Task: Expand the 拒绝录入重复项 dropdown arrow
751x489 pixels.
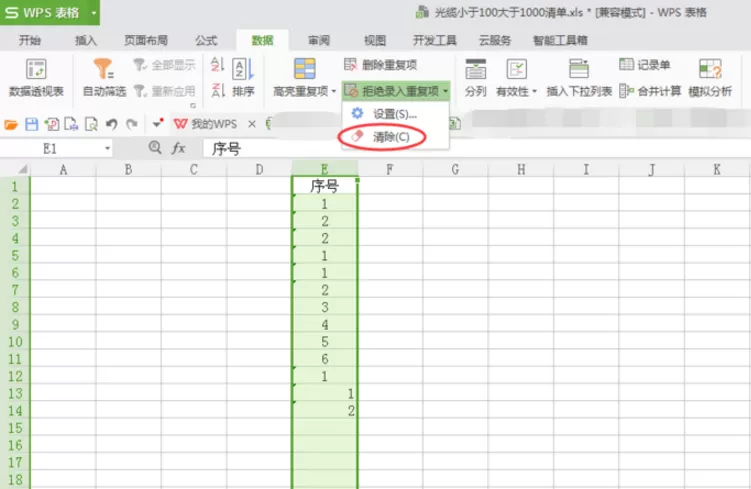Action: [x=445, y=91]
